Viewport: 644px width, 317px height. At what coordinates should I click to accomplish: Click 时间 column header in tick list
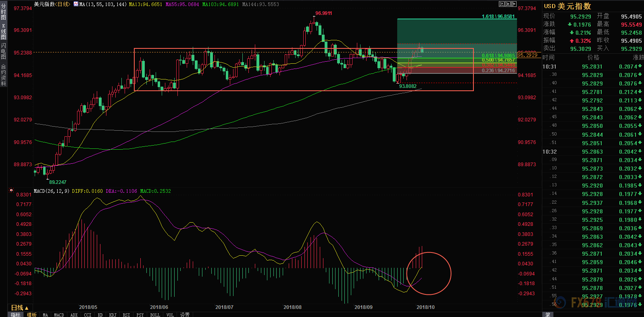click(549, 58)
